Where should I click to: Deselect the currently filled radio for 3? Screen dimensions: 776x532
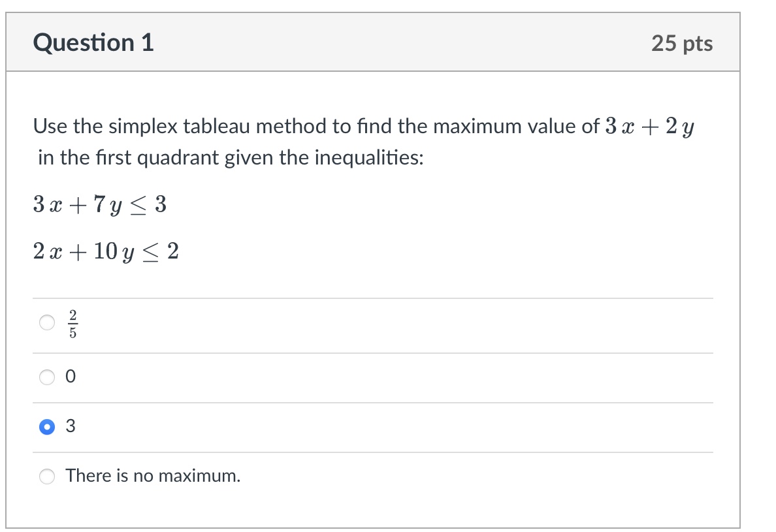pyautogui.click(x=46, y=427)
